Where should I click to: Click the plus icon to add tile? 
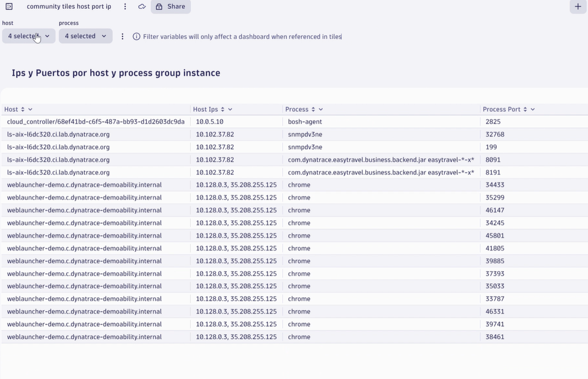click(x=578, y=6)
